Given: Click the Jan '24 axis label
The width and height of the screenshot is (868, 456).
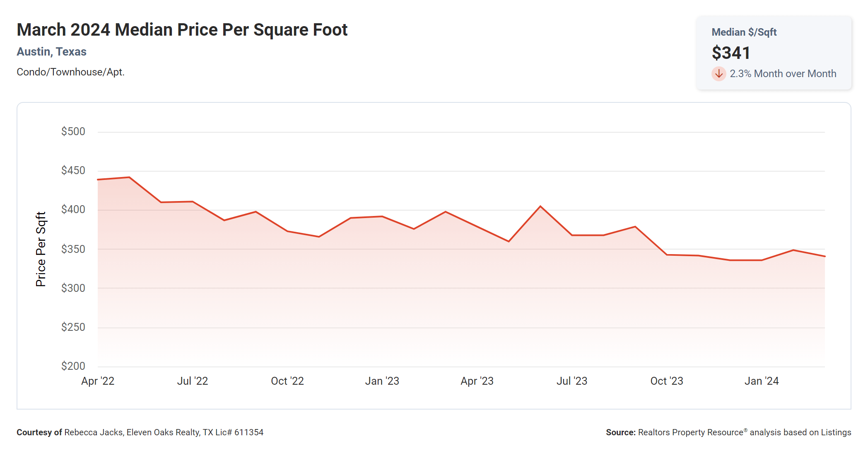Looking at the screenshot, I should click(762, 381).
